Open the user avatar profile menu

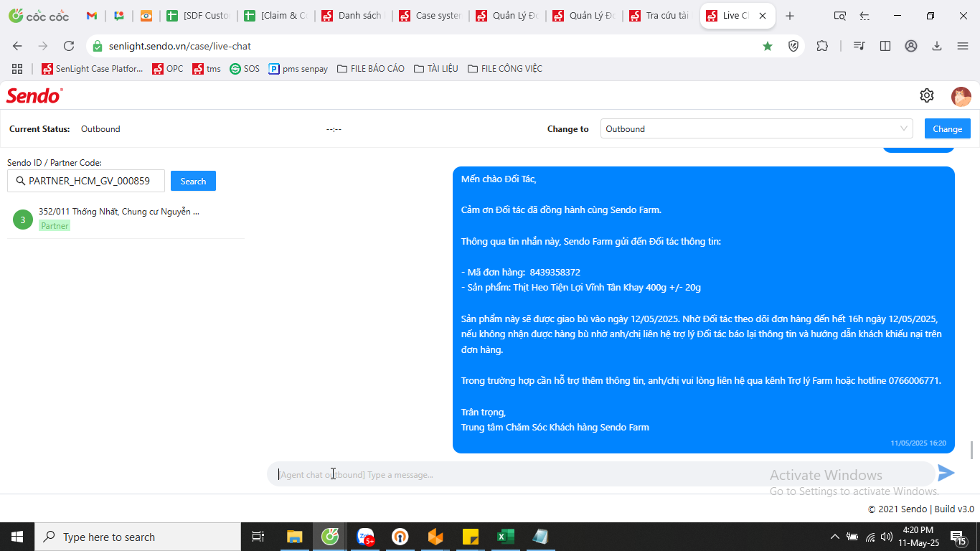pos(961,96)
